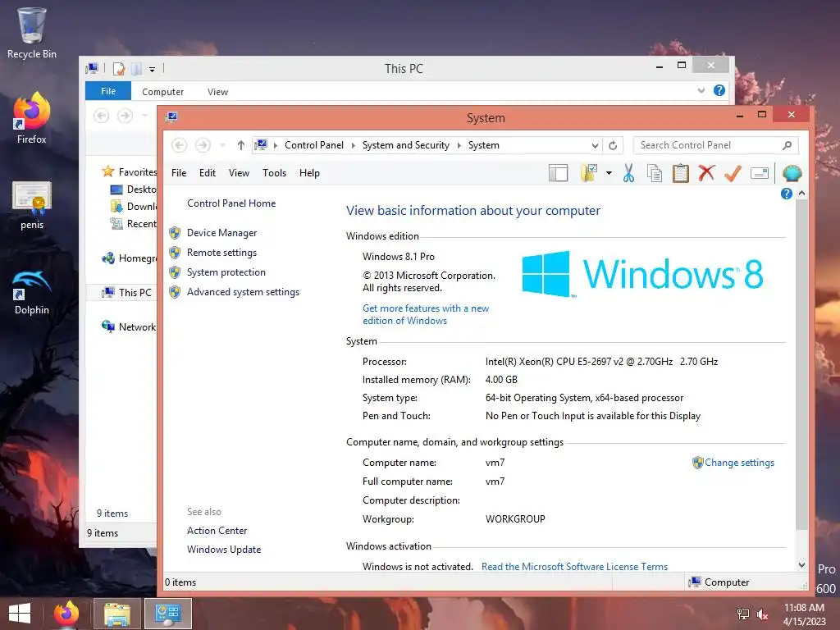Screen dimensions: 840x630
Task: Click Change settings for computer name
Action: click(739, 463)
